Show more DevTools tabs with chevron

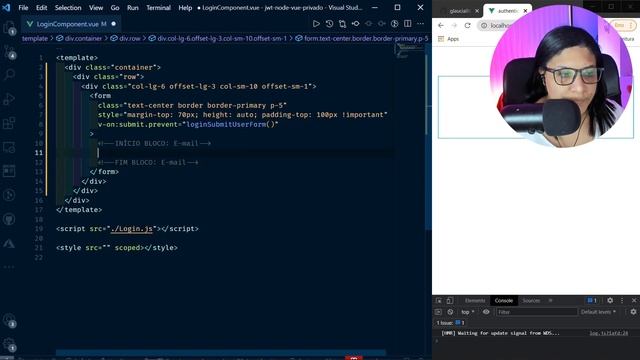click(550, 300)
